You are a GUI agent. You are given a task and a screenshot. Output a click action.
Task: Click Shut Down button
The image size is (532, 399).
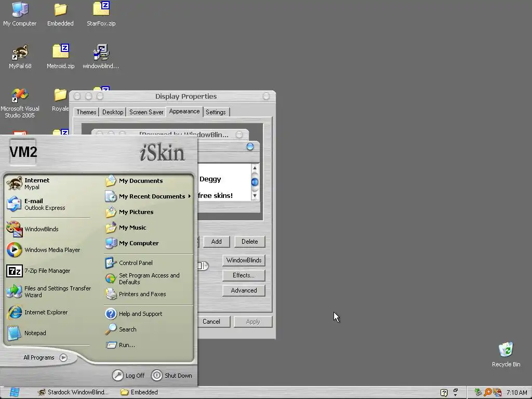click(171, 375)
